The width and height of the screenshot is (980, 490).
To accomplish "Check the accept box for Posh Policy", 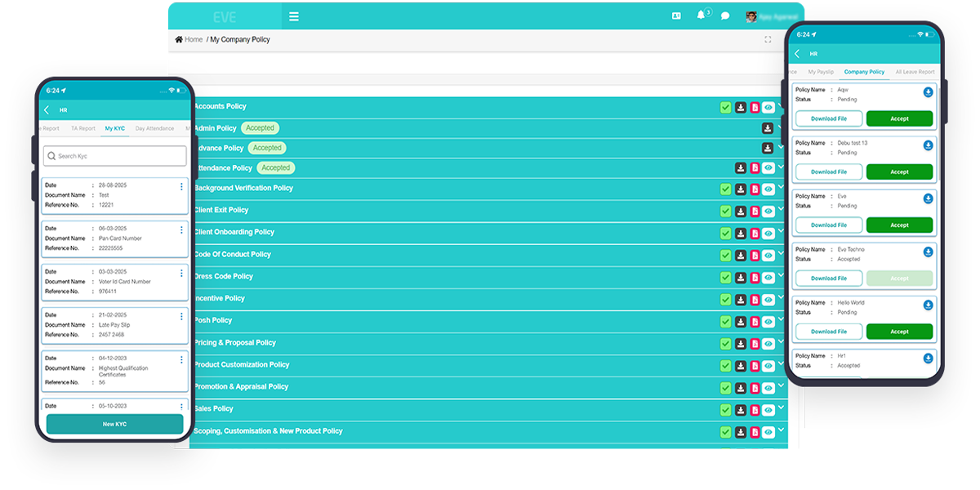I will tap(725, 322).
